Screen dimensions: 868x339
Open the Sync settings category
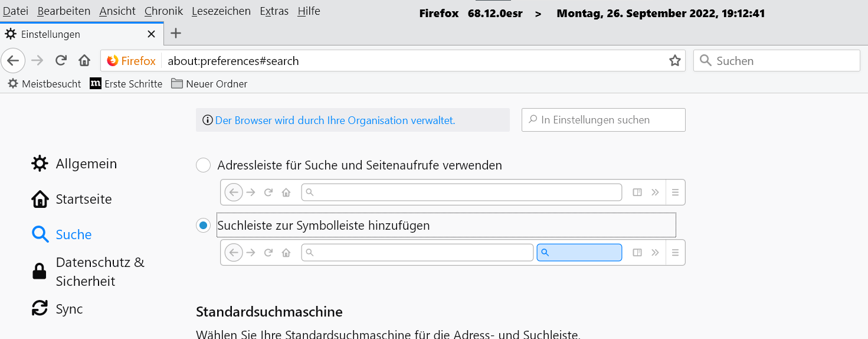coord(70,308)
